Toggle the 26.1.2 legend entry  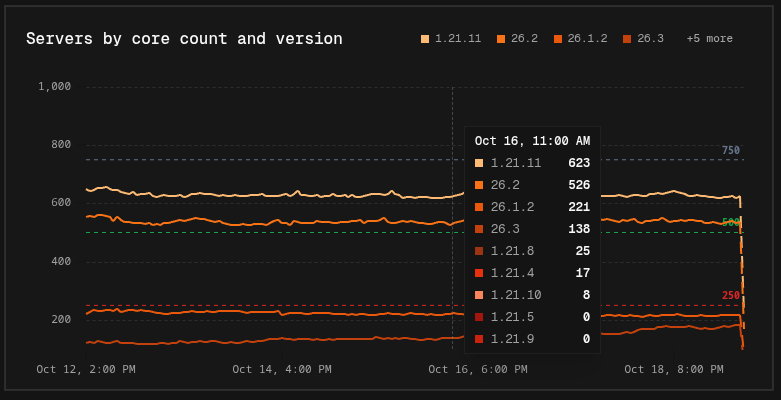tap(580, 39)
